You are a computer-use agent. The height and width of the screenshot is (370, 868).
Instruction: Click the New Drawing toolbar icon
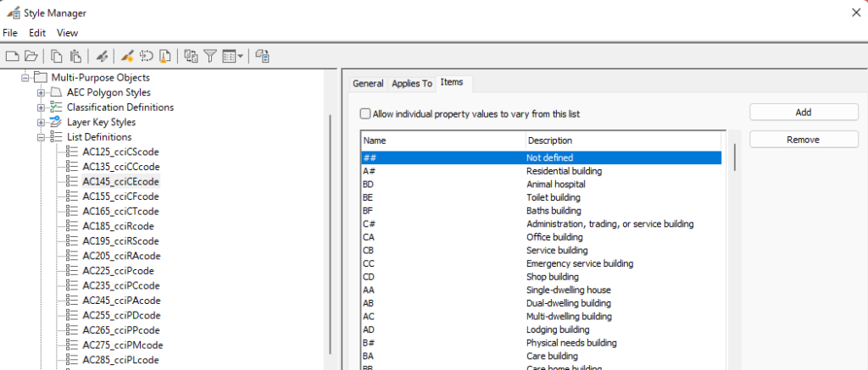(12, 56)
